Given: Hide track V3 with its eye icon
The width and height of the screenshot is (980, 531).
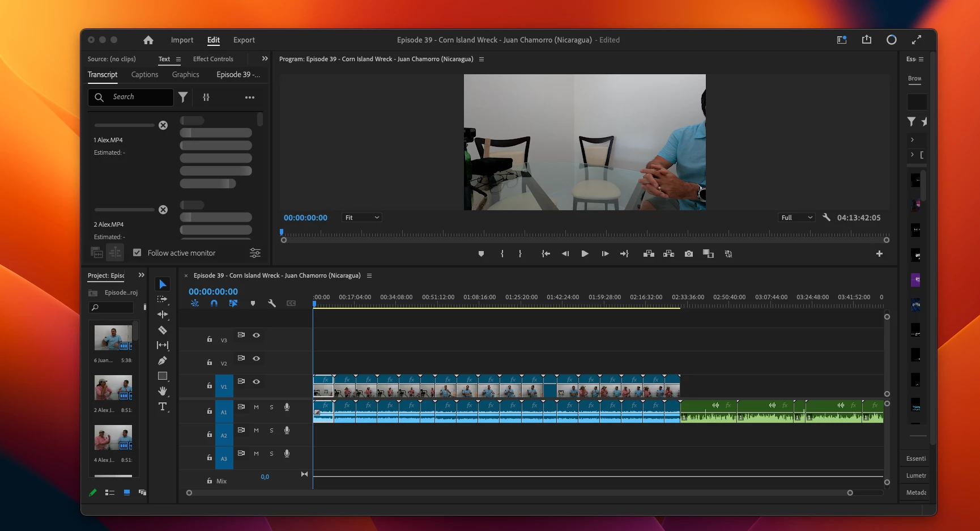Looking at the screenshot, I should point(257,335).
